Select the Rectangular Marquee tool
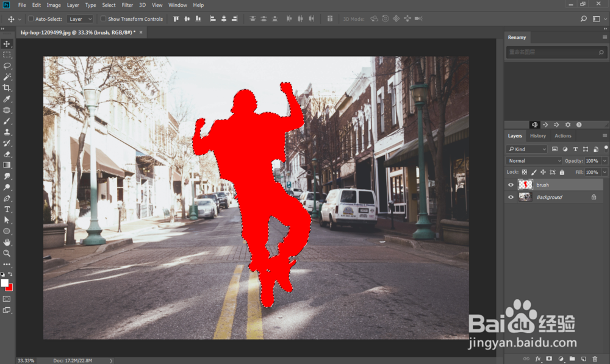Screen dimensions: 610x364 pos(7,55)
